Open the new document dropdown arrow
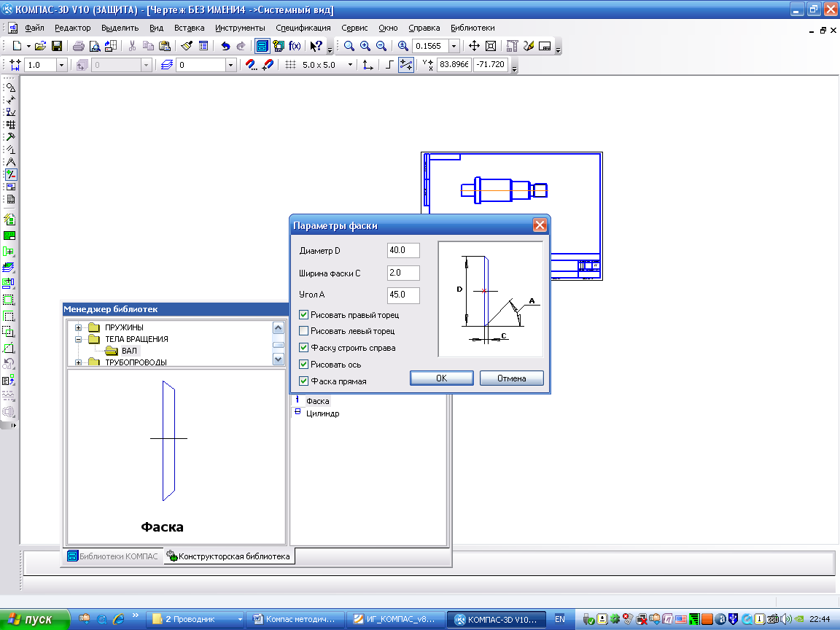840x630 pixels. [28, 46]
